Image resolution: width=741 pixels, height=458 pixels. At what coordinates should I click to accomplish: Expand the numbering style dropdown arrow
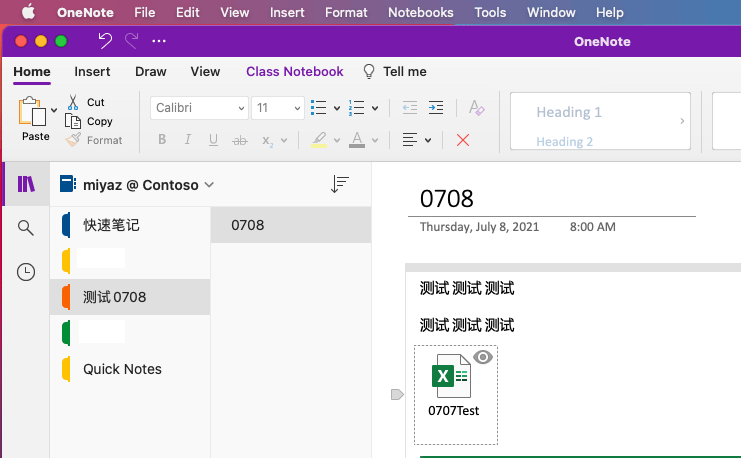375,108
